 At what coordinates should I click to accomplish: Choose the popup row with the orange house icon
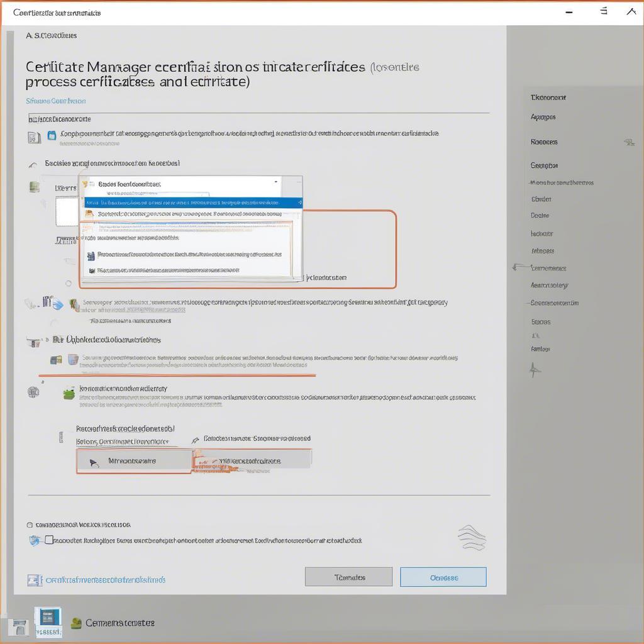coord(189,214)
